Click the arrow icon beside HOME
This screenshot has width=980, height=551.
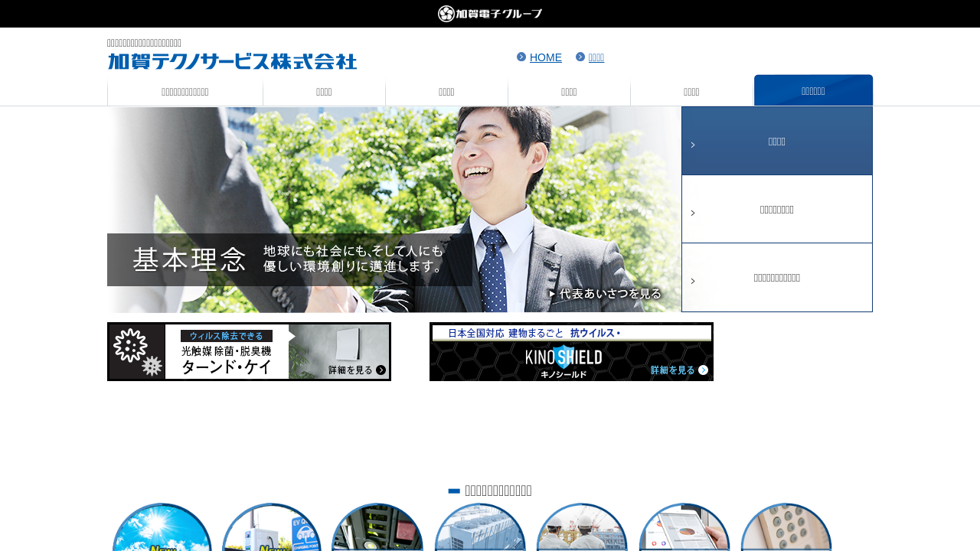click(x=521, y=57)
